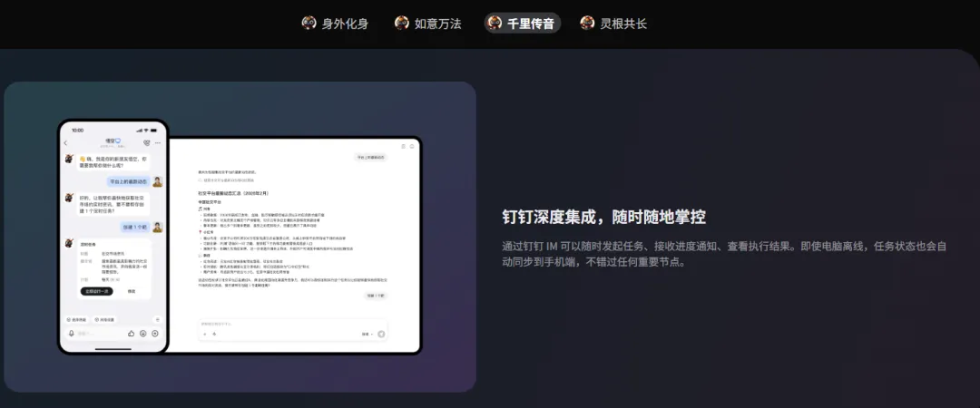Click the user avatar beside the phone 创建 1 个吧 message
This screenshot has height=408, width=980.
click(x=158, y=227)
